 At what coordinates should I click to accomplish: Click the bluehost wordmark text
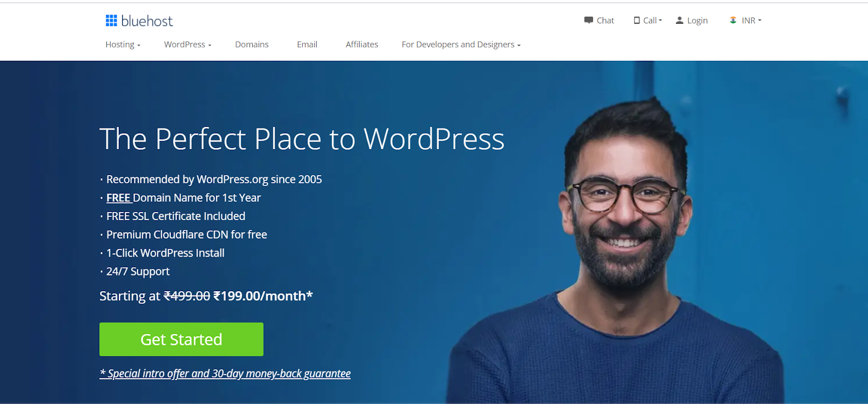(147, 21)
